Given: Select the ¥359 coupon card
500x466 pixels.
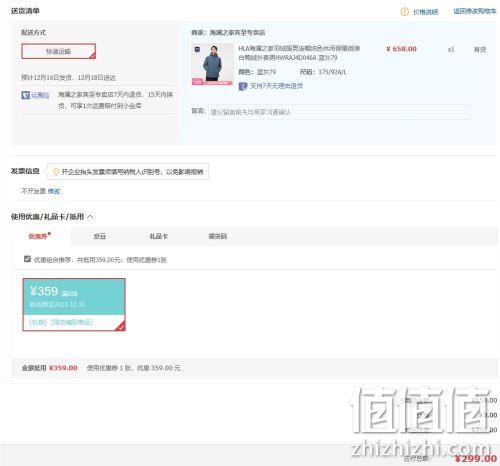Looking at the screenshot, I should [74, 305].
